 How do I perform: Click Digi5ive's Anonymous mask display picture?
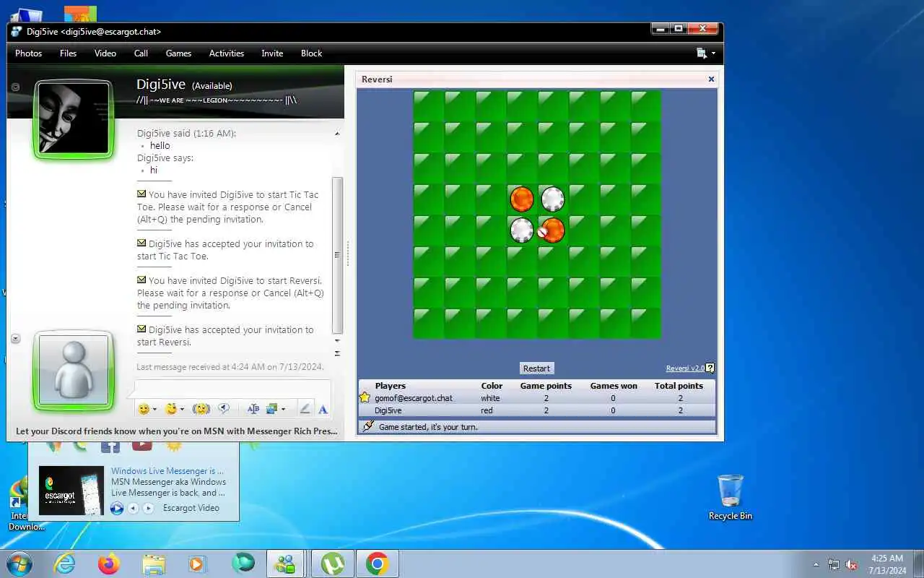click(73, 118)
